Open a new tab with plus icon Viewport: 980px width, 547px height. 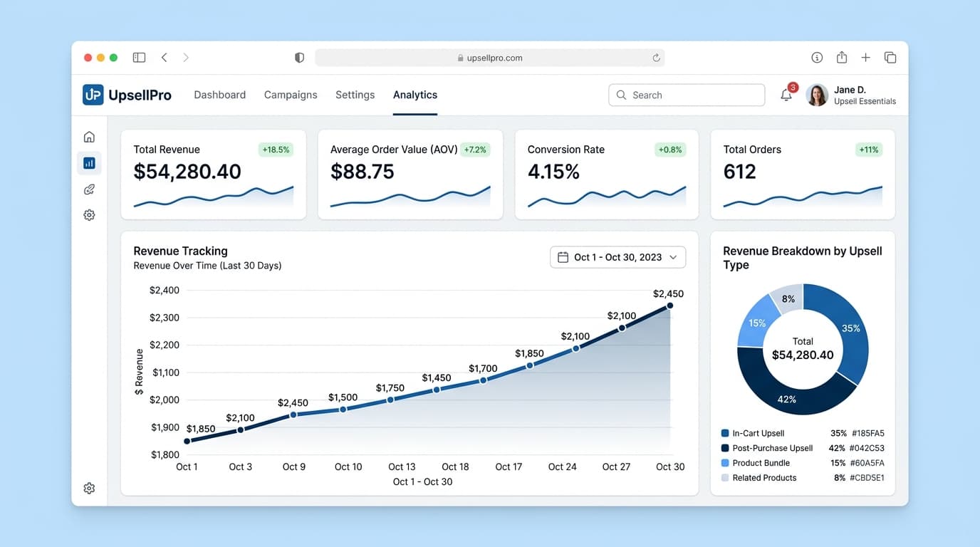[x=865, y=58]
